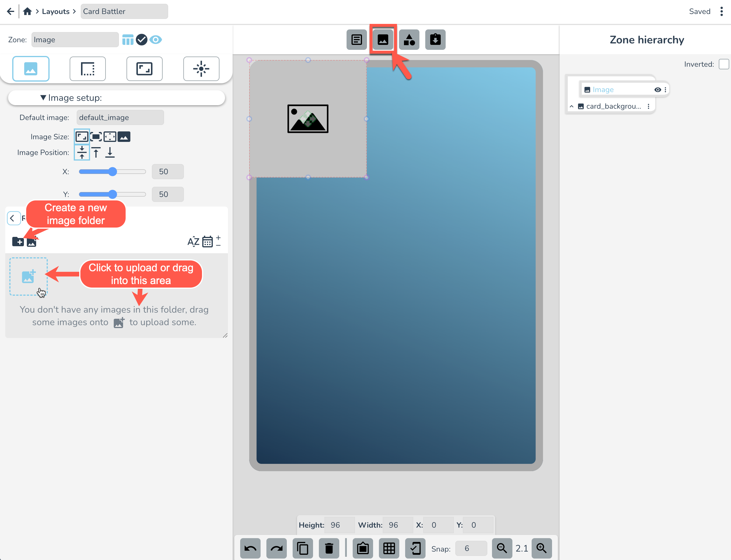
Task: Select the Text zones tool
Action: pyautogui.click(x=356, y=39)
